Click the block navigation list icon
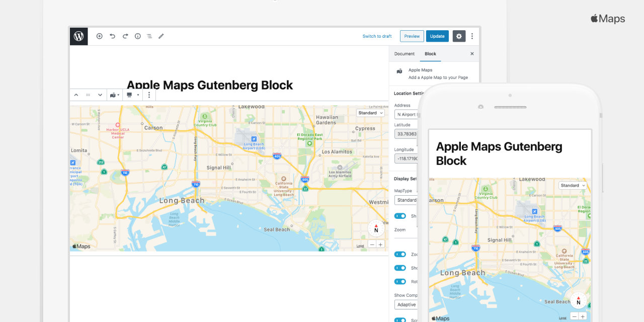Screen dimensions: 644x322 [x=149, y=36]
